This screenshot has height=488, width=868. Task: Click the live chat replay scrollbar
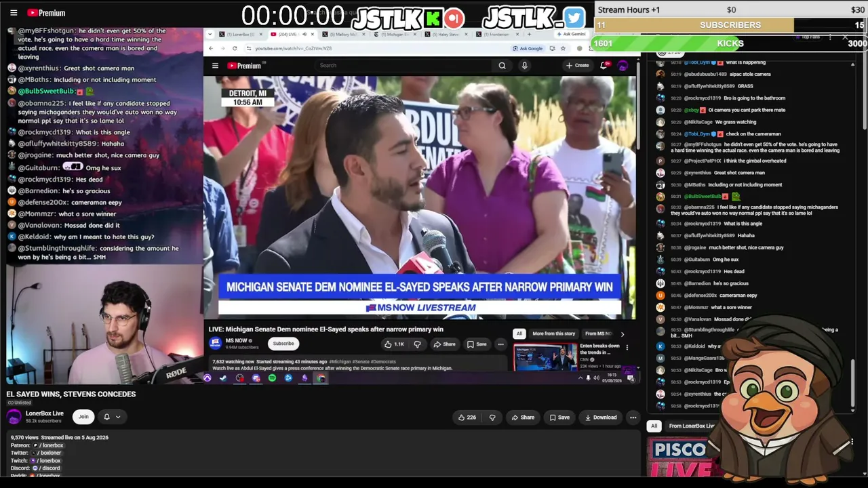(853, 383)
